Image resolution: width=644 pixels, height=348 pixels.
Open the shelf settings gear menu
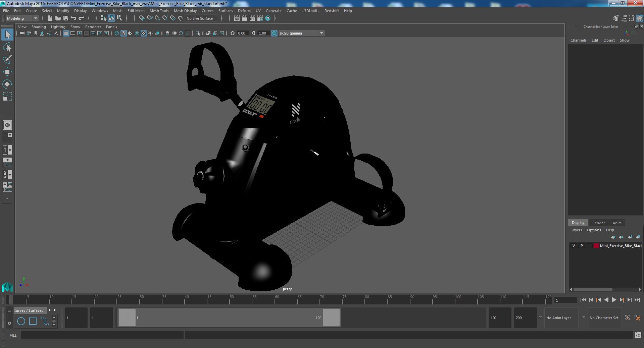(x=9, y=323)
